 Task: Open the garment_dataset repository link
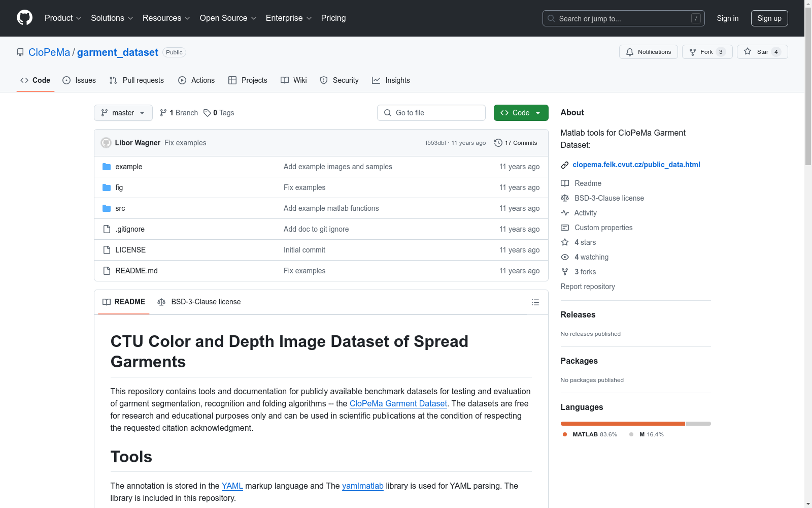tap(118, 52)
